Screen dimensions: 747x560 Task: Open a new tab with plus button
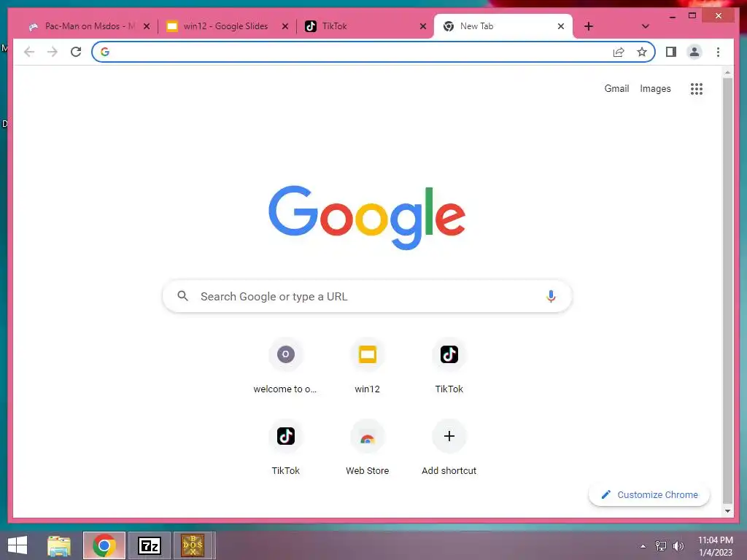589,26
